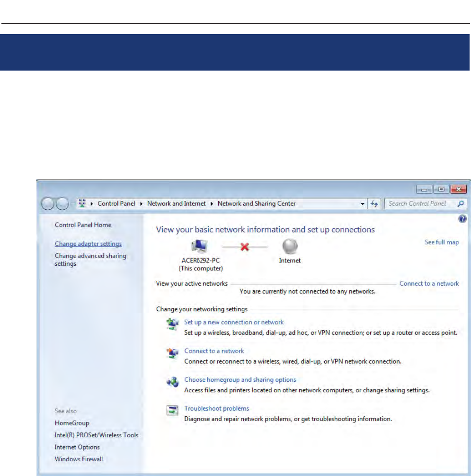The height and width of the screenshot is (476, 471).
Task: Click the Refresh button beside address bar
Action: tap(374, 204)
